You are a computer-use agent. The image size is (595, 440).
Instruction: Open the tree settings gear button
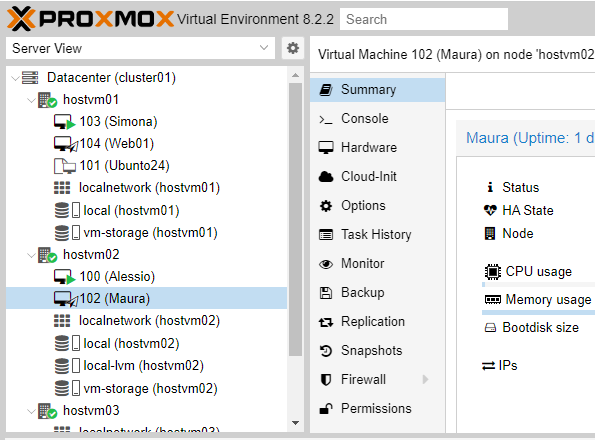tap(293, 48)
